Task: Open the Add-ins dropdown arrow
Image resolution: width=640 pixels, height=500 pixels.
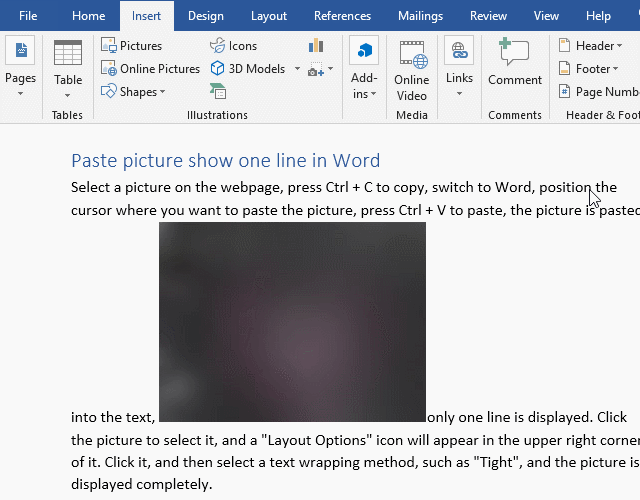Action: pos(373,94)
